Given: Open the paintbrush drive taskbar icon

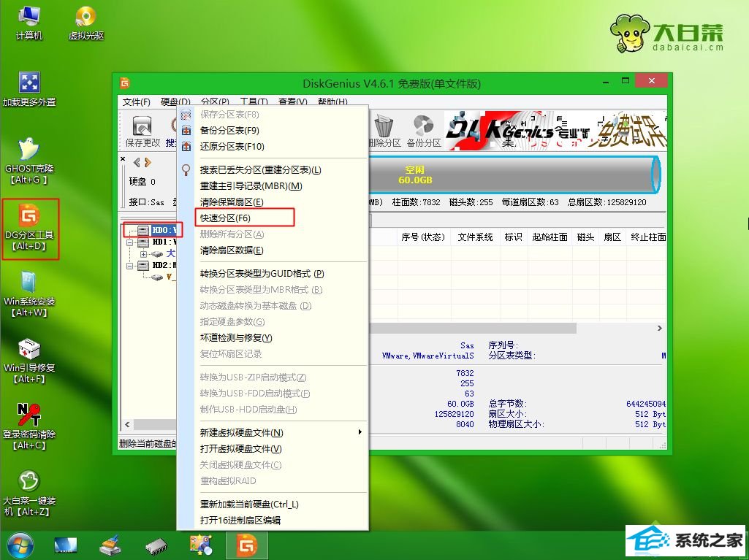Looking at the screenshot, I should tap(110, 545).
